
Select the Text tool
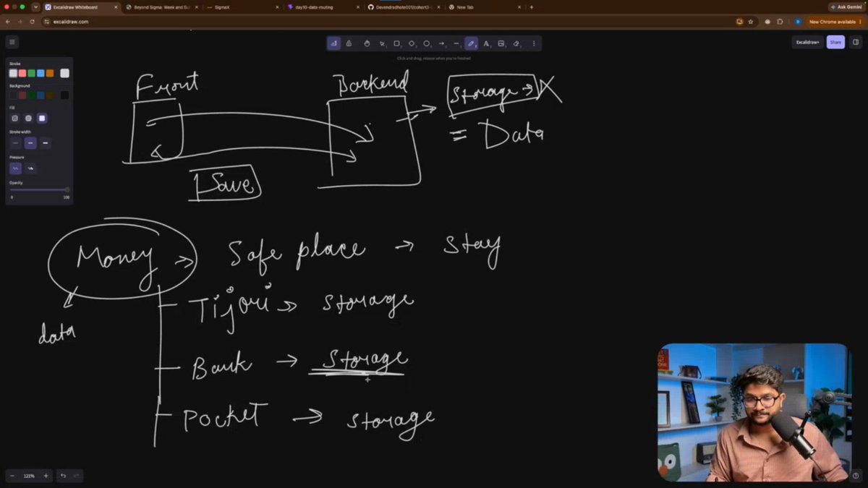487,43
